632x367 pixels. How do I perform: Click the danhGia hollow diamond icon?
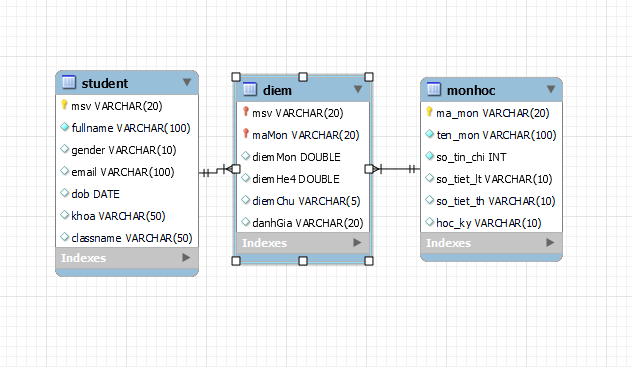[x=245, y=222]
